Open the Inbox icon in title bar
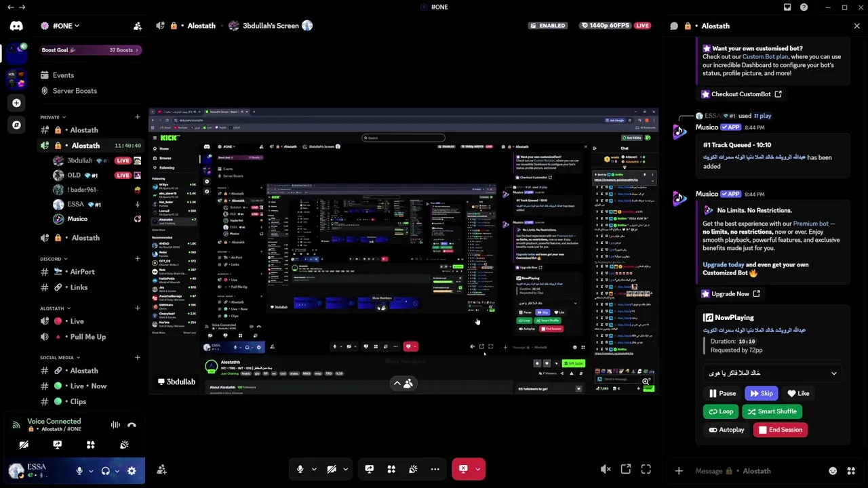Screen dimensions: 868x488 pyautogui.click(x=787, y=7)
